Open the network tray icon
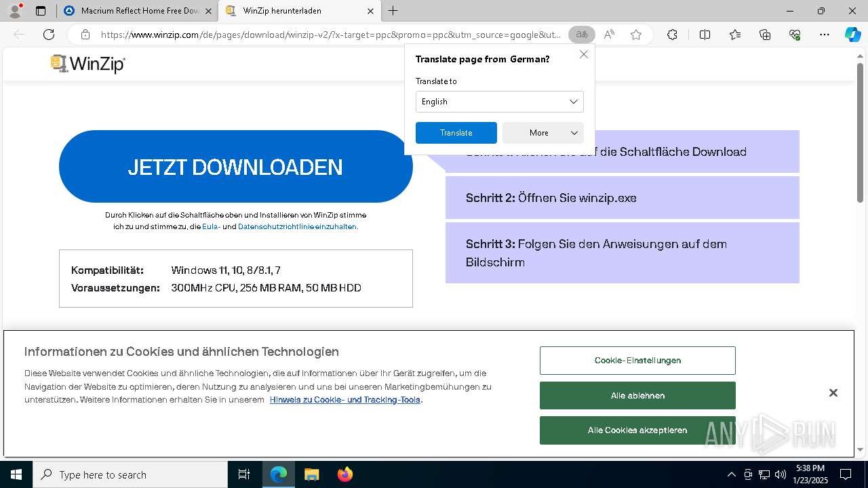This screenshot has width=868, height=488. pyautogui.click(x=764, y=474)
